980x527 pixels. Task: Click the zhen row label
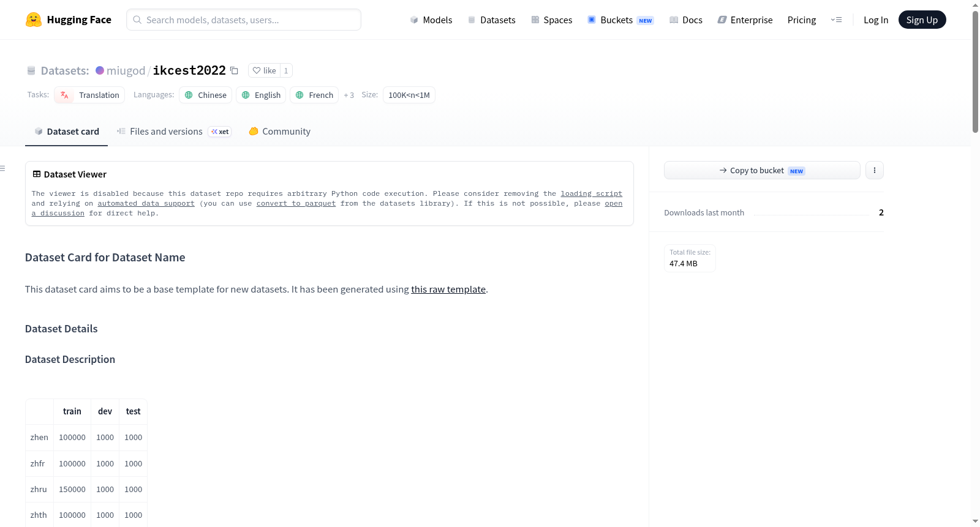coord(39,437)
